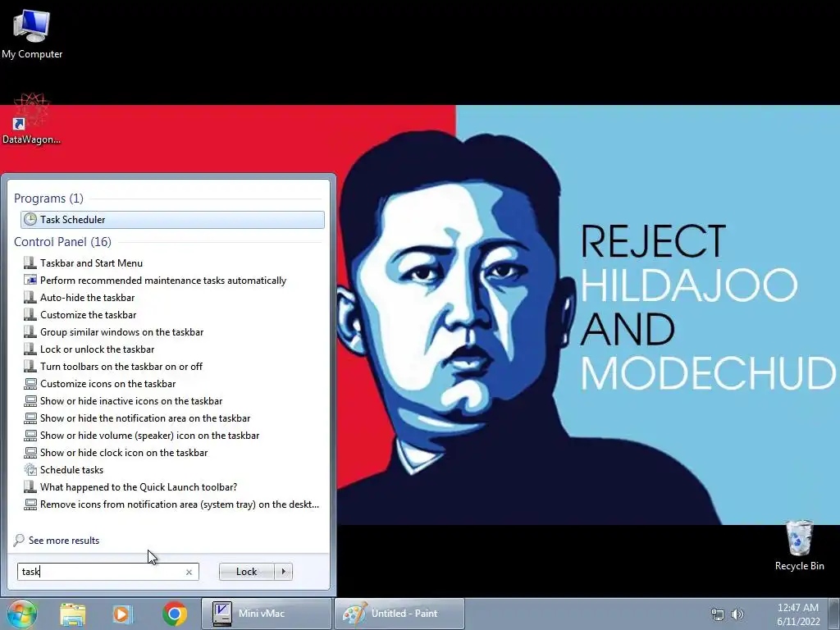Click the Show desktop strip beside the clock
Screen dimensions: 840x630
834,614
